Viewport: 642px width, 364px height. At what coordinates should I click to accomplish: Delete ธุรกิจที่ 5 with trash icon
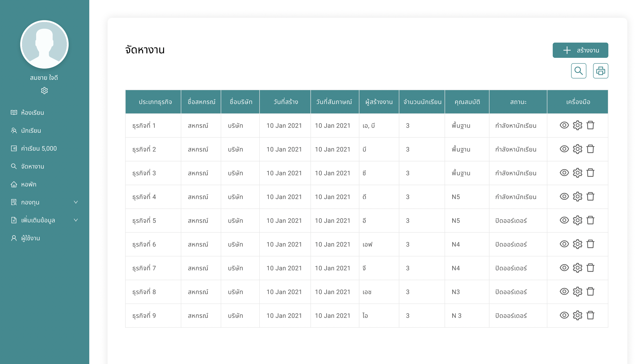(x=590, y=220)
